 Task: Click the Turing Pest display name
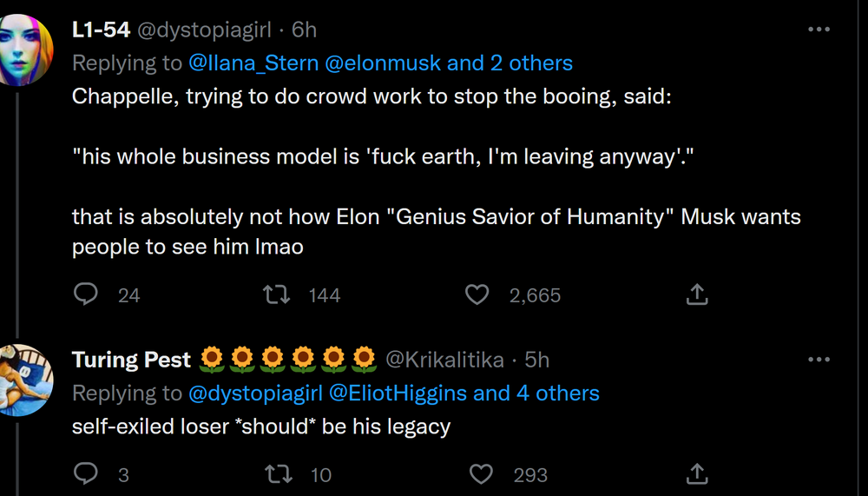point(131,360)
